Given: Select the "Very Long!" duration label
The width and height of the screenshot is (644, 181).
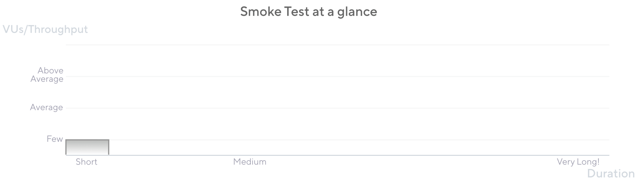Looking at the screenshot, I should (578, 162).
